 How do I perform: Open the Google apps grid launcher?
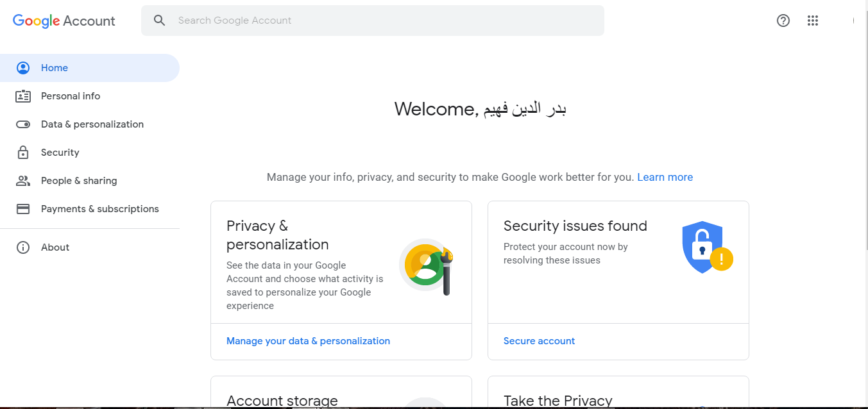coord(813,21)
